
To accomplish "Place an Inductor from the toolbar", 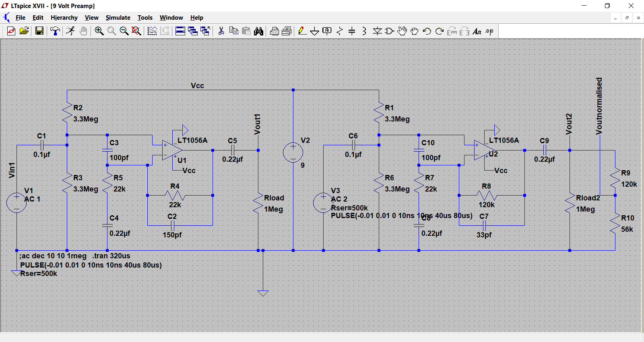I will coord(364,31).
